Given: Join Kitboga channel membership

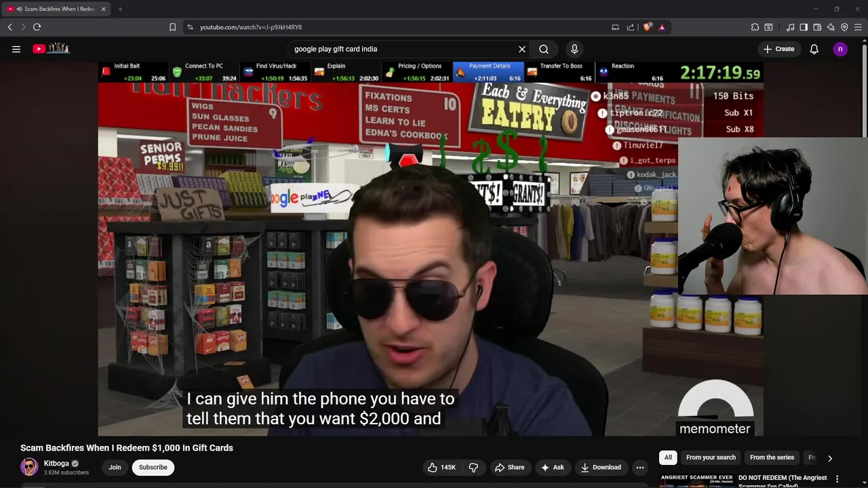Looking at the screenshot, I should (x=115, y=467).
